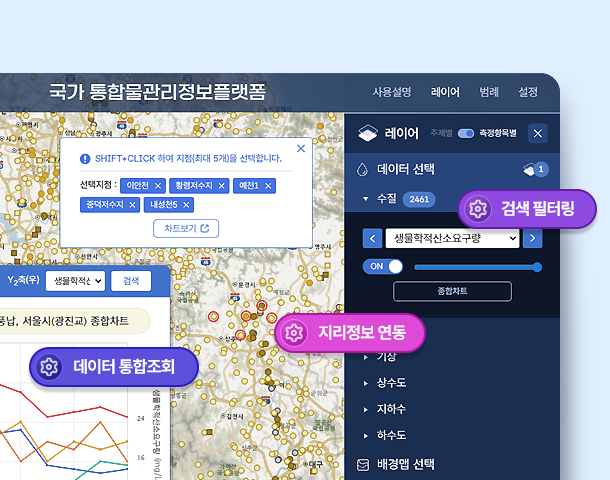610x480 pixels.
Task: Click the 검색 필터링 label
Action: click(538, 209)
